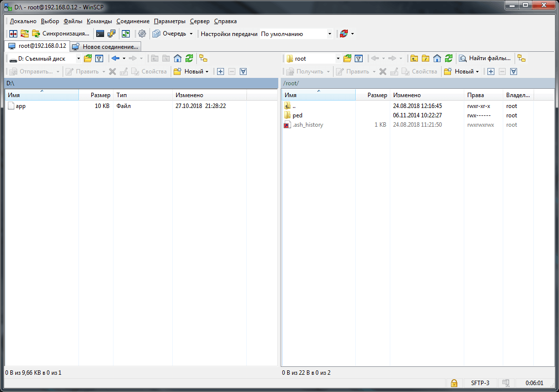The width and height of the screenshot is (559, 392).
Task: Click local select files plus icon
Action: click(221, 71)
